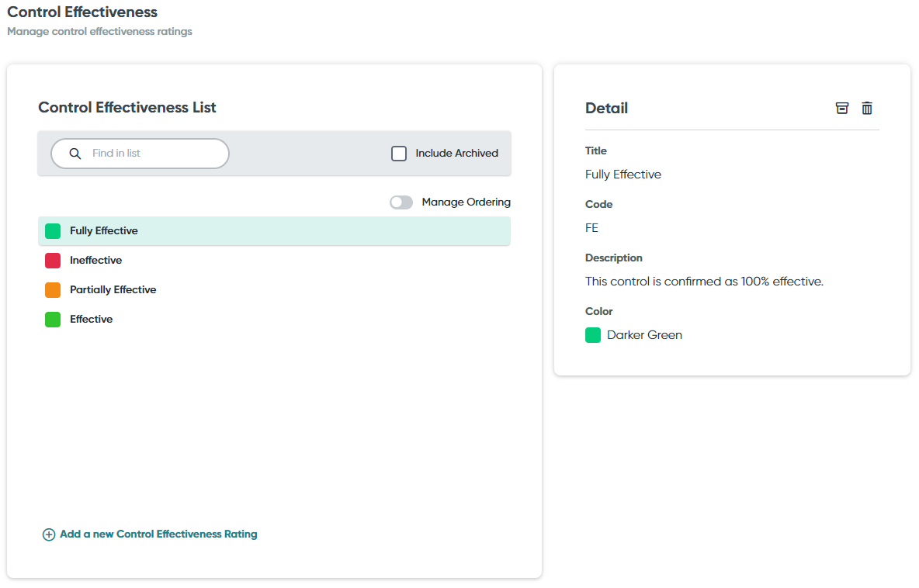Select the Partially Effective rating row
The height and width of the screenshot is (588, 919).
coord(274,289)
